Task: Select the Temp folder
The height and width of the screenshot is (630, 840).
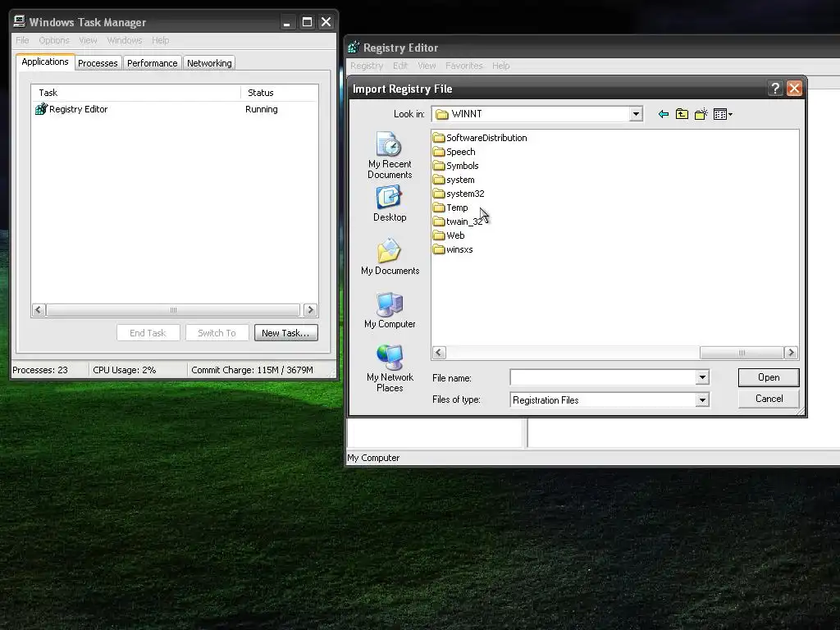Action: click(x=450, y=208)
